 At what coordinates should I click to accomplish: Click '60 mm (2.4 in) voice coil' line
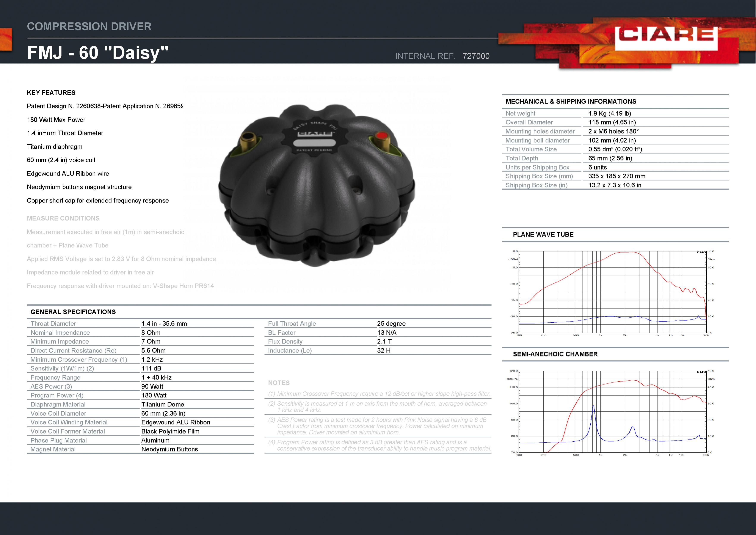pyautogui.click(x=61, y=160)
